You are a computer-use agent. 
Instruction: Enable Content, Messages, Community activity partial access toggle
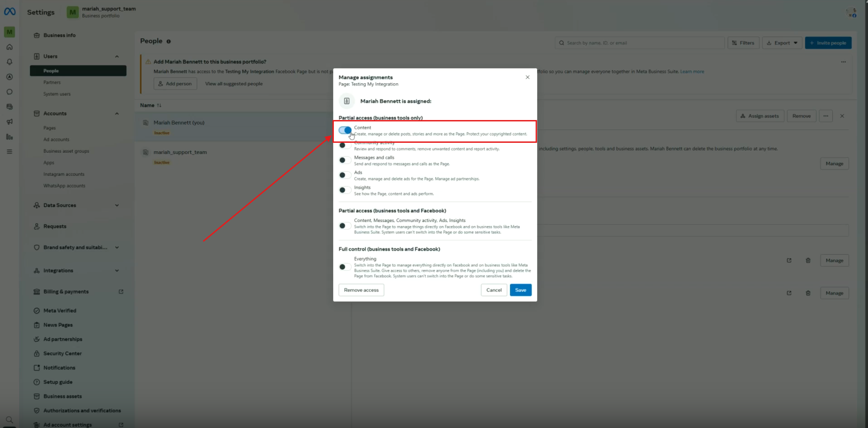click(345, 226)
